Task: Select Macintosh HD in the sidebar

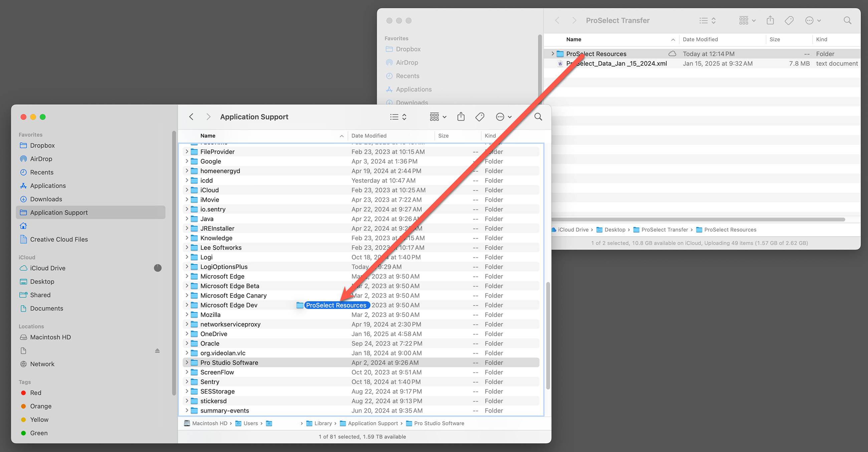Action: (x=50, y=337)
